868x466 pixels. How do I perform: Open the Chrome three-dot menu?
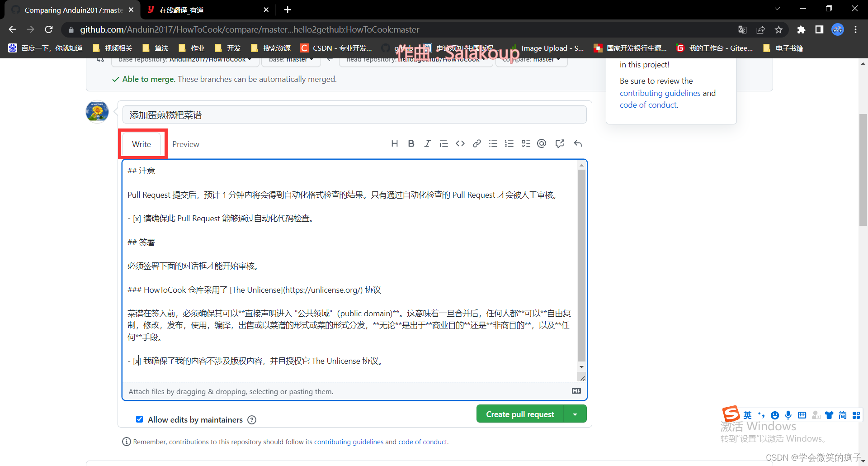(855, 29)
